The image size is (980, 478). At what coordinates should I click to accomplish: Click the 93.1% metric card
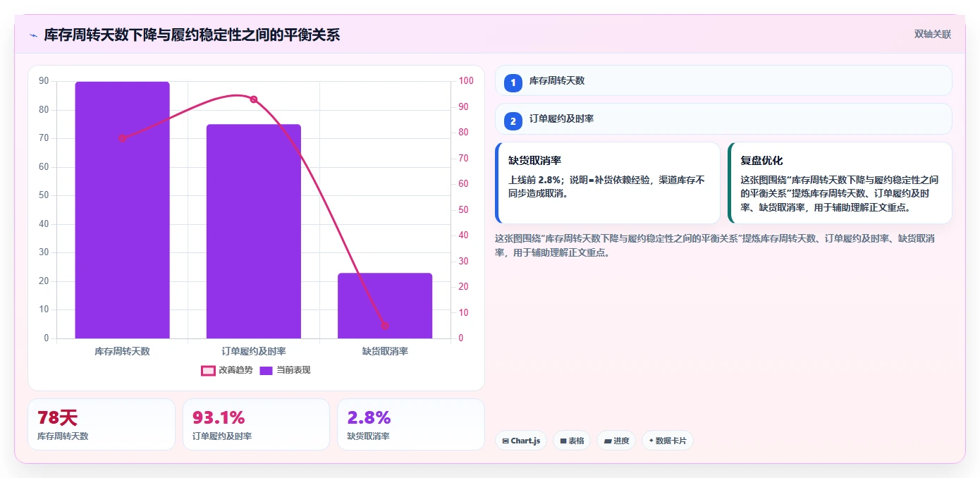pos(256,424)
